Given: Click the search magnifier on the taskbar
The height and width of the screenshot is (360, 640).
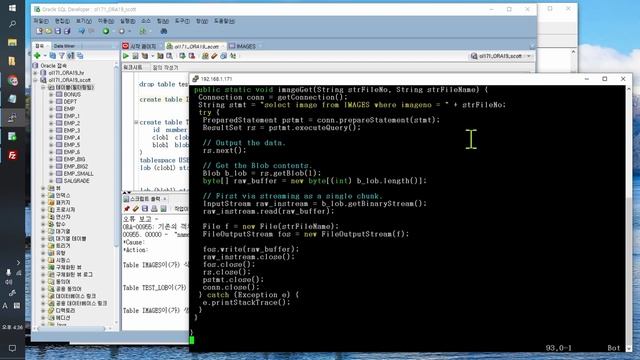Looking at the screenshot, I should tap(12, 24).
